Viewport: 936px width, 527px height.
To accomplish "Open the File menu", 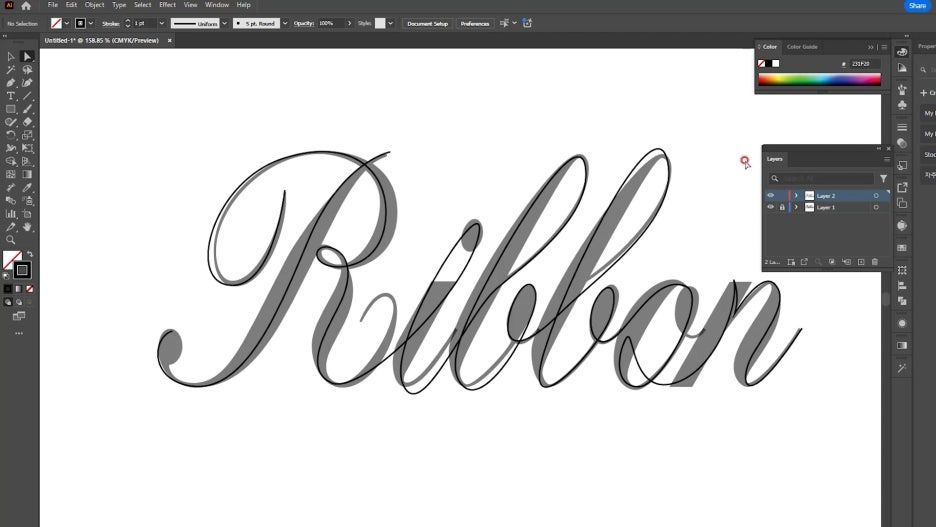I will [x=53, y=5].
